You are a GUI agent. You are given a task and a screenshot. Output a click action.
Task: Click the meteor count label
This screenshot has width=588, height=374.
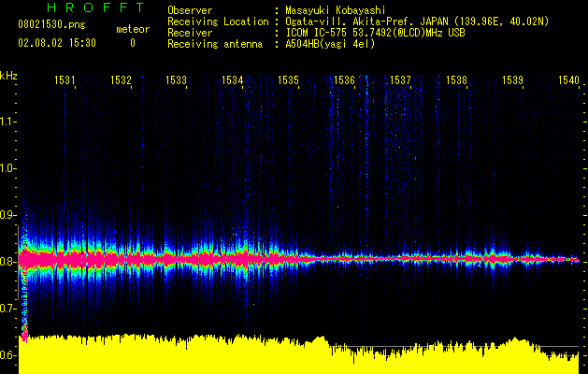133,29
